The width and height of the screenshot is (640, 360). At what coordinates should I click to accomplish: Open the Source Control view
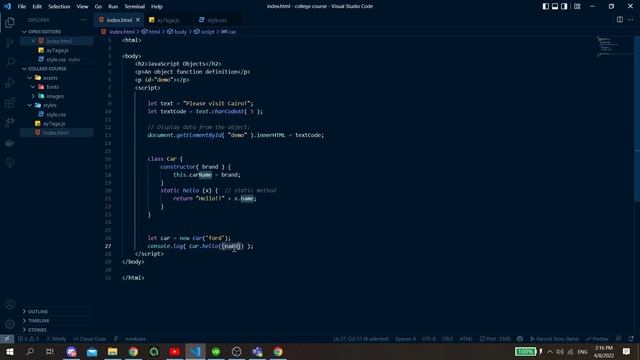coord(10,42)
